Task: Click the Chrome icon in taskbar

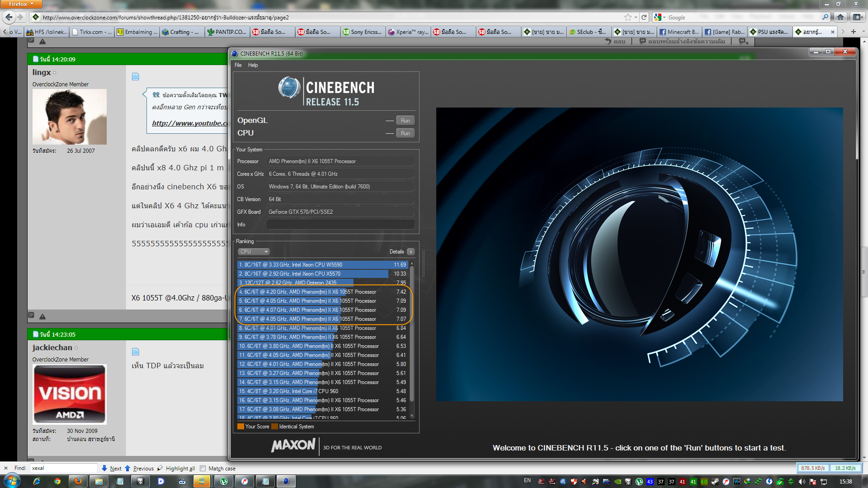Action: tap(57, 481)
